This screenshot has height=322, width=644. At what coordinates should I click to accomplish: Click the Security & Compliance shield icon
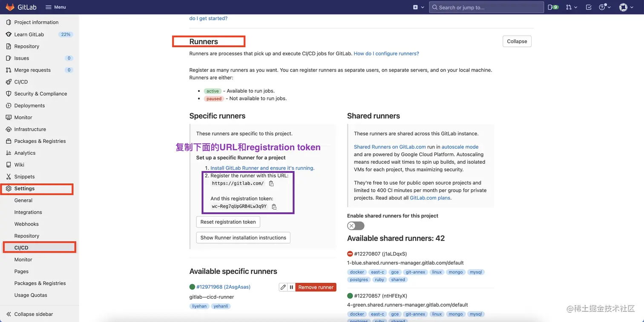[x=9, y=94]
